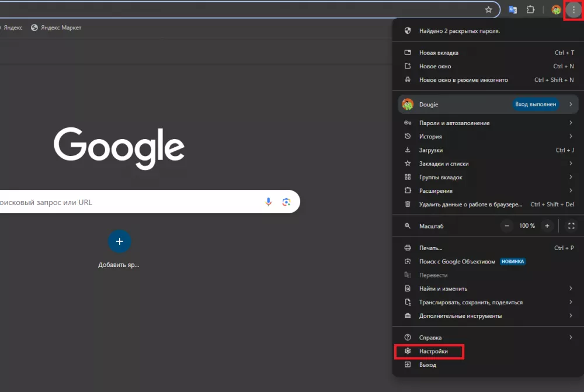This screenshot has width=584, height=392.
Task: Open the Google Translate extension icon
Action: click(x=513, y=9)
